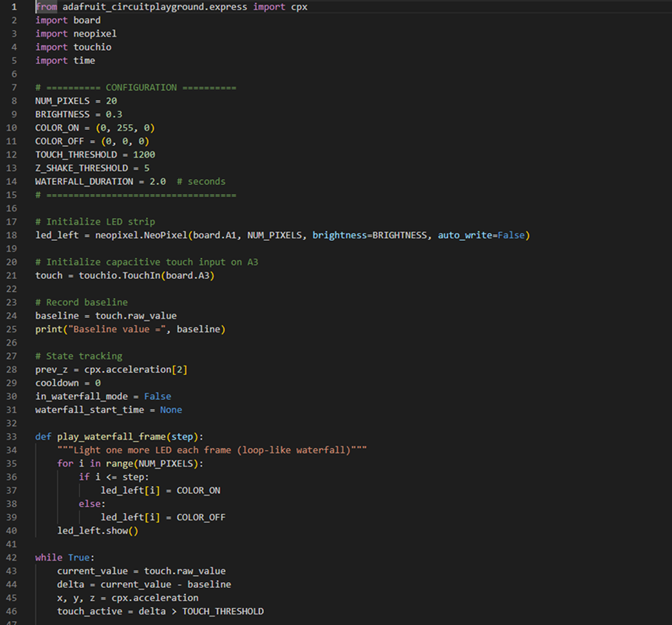The height and width of the screenshot is (625, 672).
Task: Click the COLOR_ON tuple definition
Action: point(125,128)
